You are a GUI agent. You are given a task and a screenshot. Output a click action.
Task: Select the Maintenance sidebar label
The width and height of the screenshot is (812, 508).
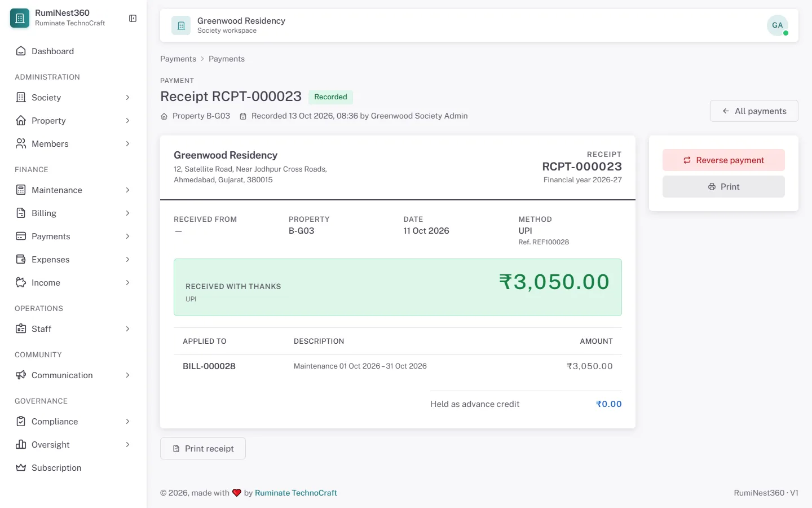pyautogui.click(x=57, y=190)
